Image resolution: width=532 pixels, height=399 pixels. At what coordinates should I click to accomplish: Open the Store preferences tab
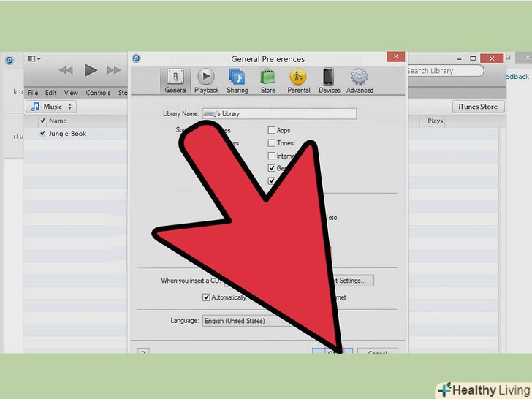pyautogui.click(x=267, y=80)
